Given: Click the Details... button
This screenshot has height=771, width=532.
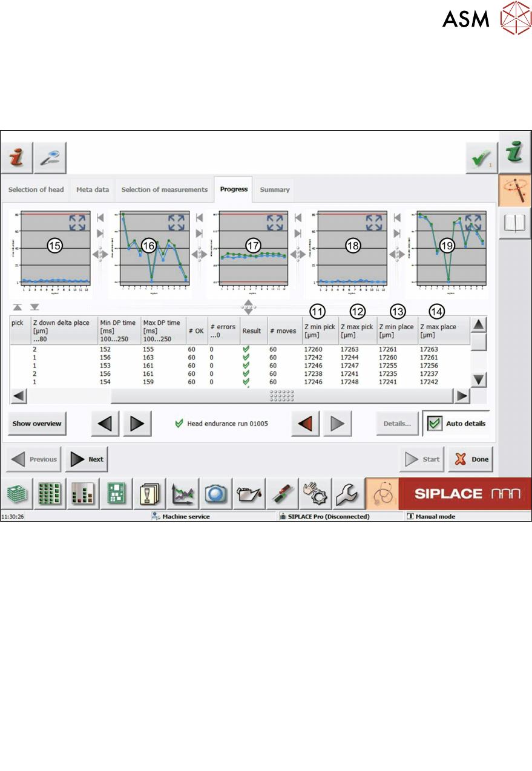Looking at the screenshot, I should pyautogui.click(x=398, y=424).
